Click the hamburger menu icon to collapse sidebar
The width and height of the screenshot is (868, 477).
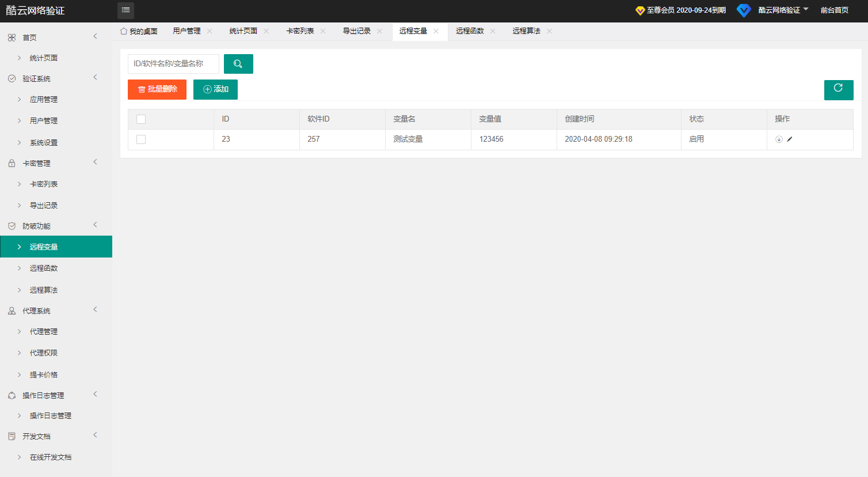coord(125,10)
